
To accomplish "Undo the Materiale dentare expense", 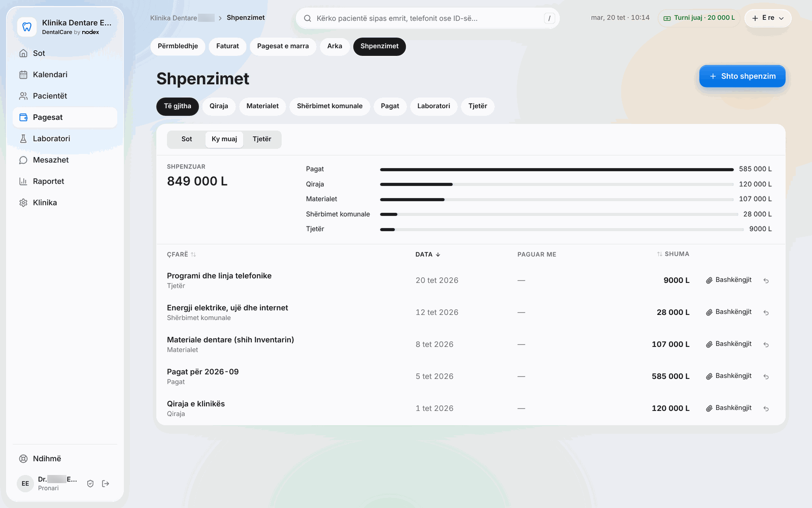I will click(766, 344).
